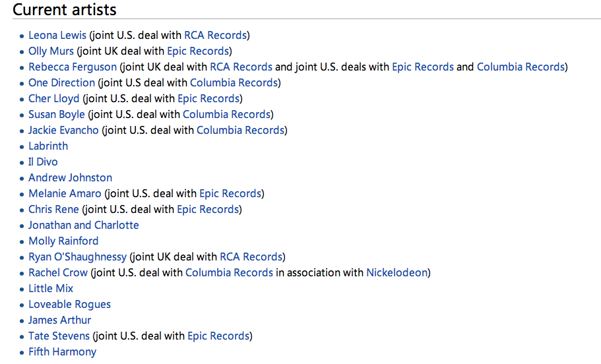Open the Nickelodeon link in Rachel Crow entry
Viewport: 601px width, 364px height.
tap(396, 273)
